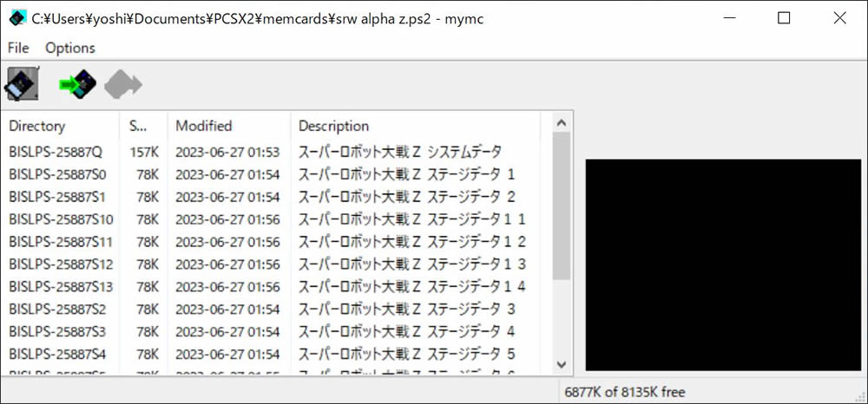Sort by the Directory column header
868x404 pixels.
[x=60, y=126]
